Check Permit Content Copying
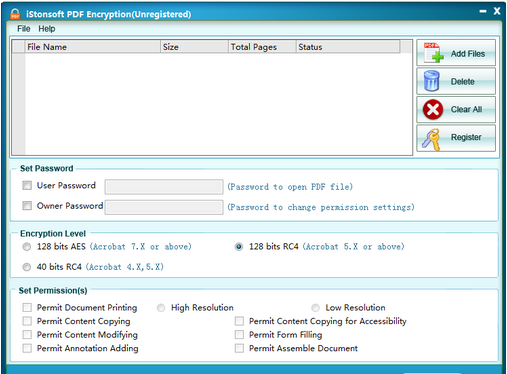507x374 pixels. 27,321
